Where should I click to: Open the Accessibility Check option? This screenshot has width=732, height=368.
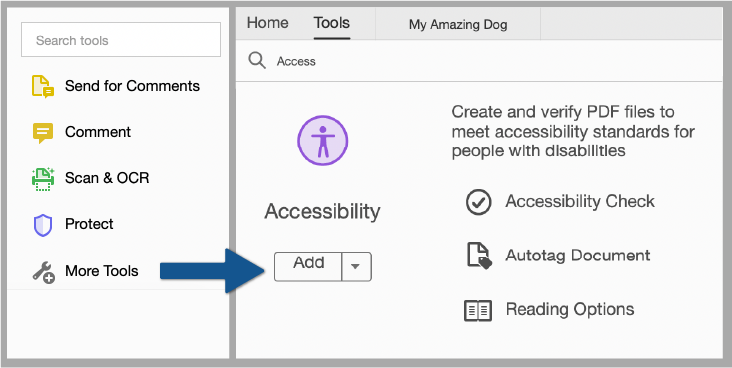[560, 202]
